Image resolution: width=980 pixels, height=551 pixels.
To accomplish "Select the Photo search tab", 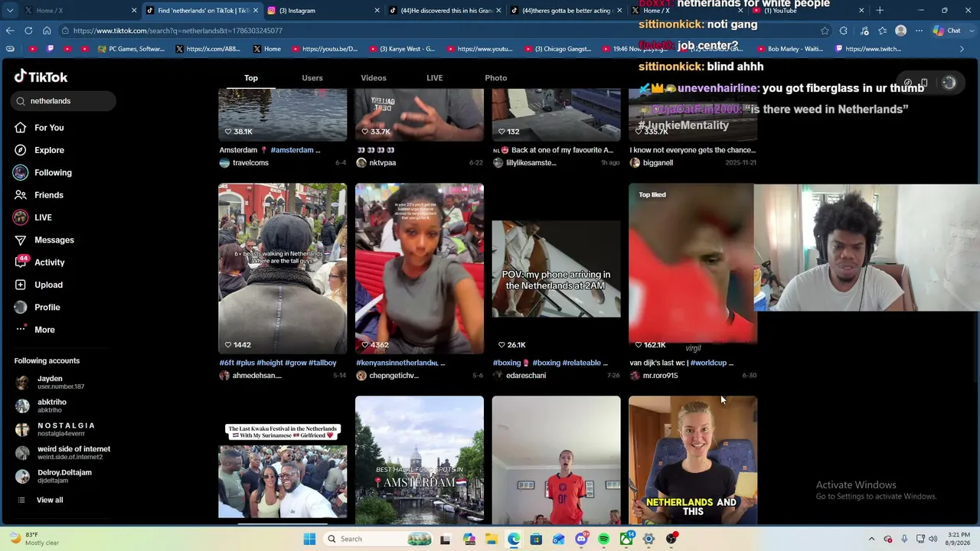I will pyautogui.click(x=496, y=78).
